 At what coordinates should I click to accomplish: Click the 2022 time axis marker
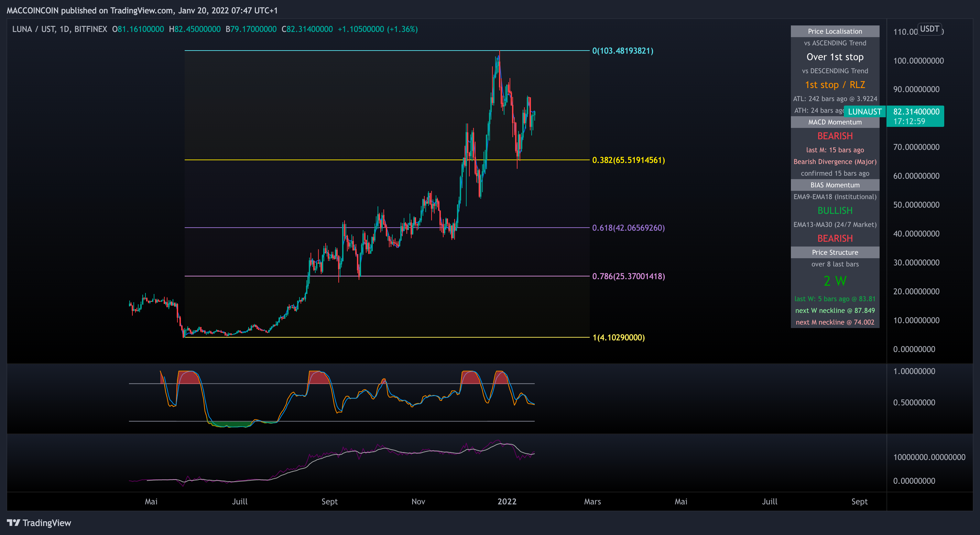[507, 502]
